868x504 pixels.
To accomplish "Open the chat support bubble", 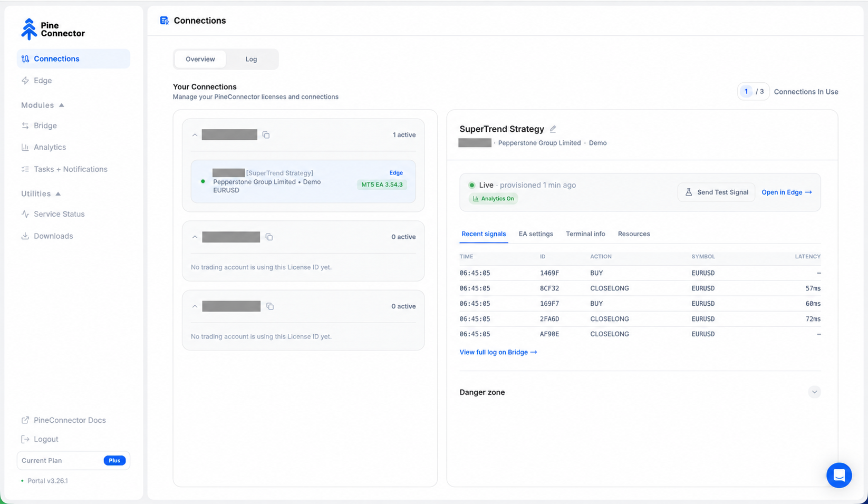I will tap(839, 476).
